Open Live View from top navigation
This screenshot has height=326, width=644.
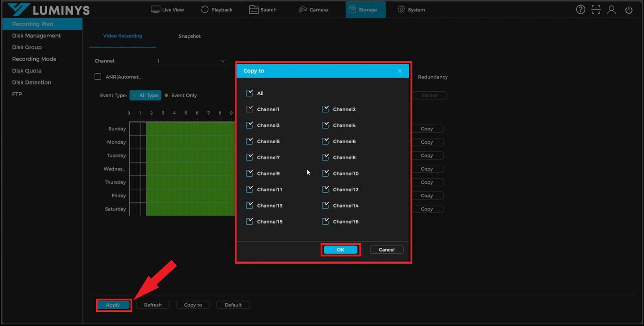click(x=167, y=9)
